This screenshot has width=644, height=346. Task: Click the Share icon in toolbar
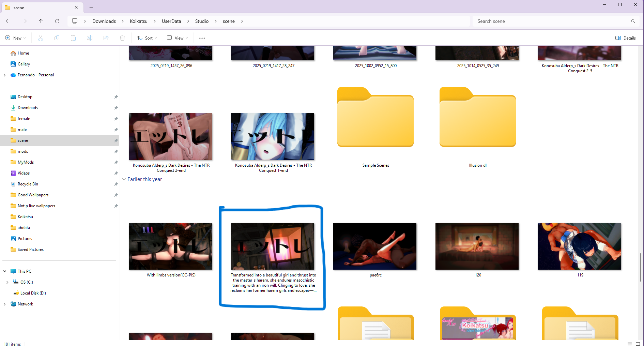[106, 38]
